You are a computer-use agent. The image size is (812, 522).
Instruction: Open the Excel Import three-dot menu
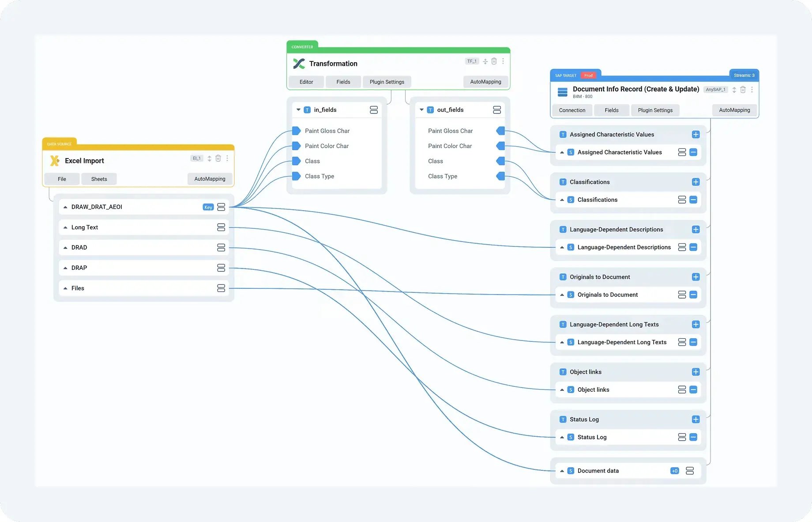(227, 158)
